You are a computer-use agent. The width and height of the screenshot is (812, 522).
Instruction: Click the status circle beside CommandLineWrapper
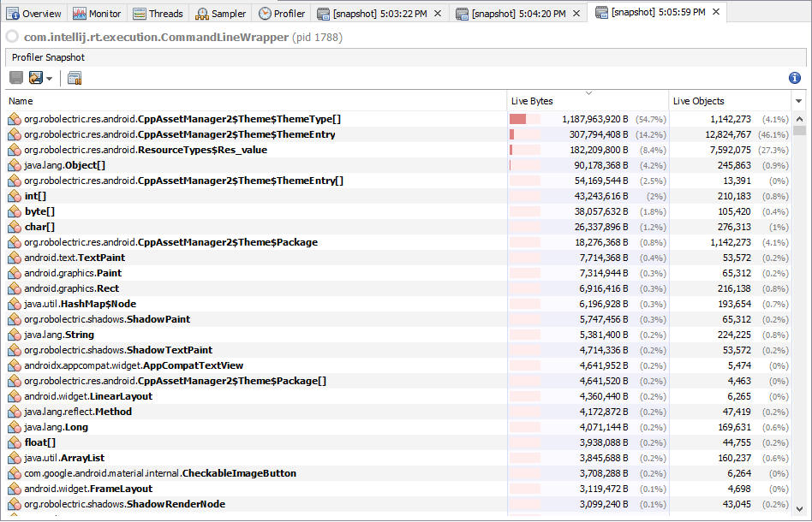coord(11,38)
